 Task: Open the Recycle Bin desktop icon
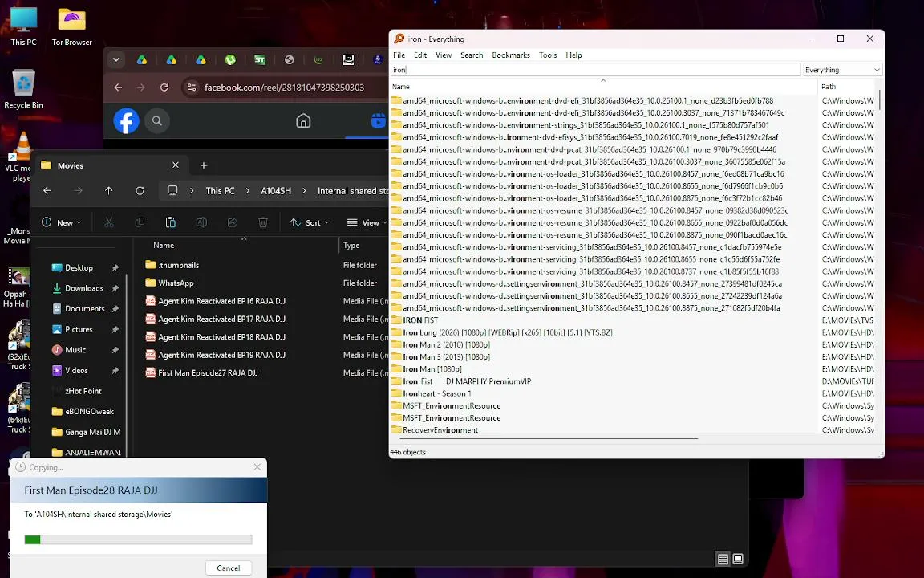pos(23,90)
